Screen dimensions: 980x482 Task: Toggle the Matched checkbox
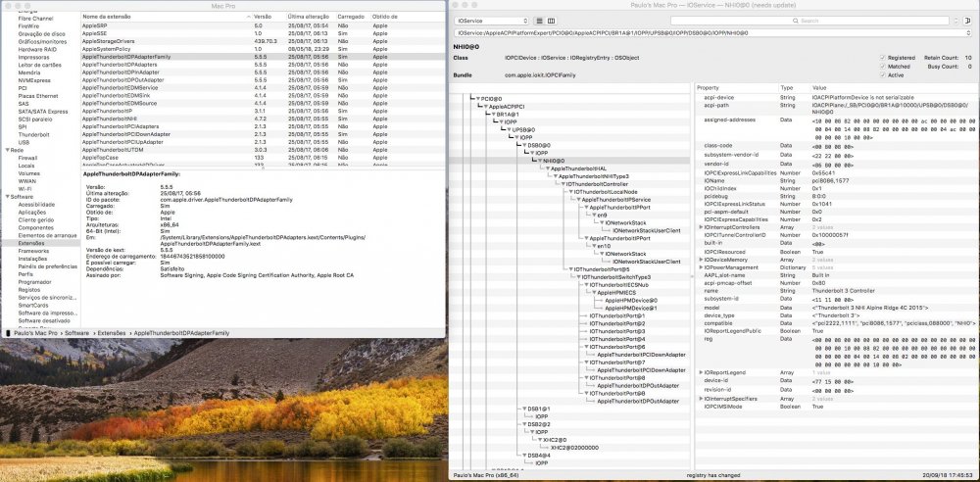(882, 67)
